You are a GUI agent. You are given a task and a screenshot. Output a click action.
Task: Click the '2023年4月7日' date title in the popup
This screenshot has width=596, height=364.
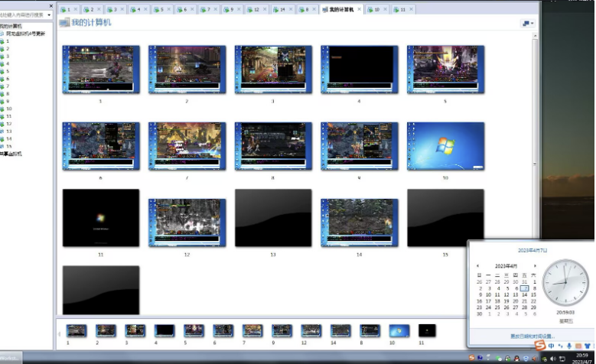click(532, 250)
